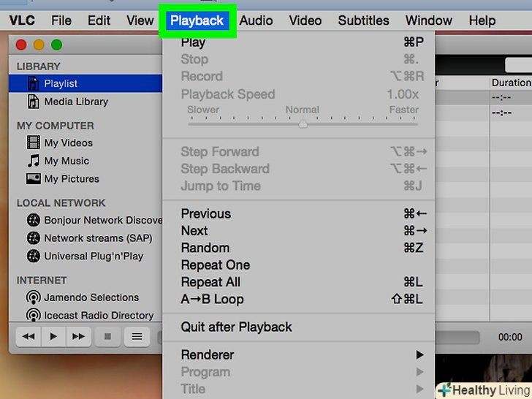Toggle Random playback option
Screen dimensions: 532x399
point(299,248)
